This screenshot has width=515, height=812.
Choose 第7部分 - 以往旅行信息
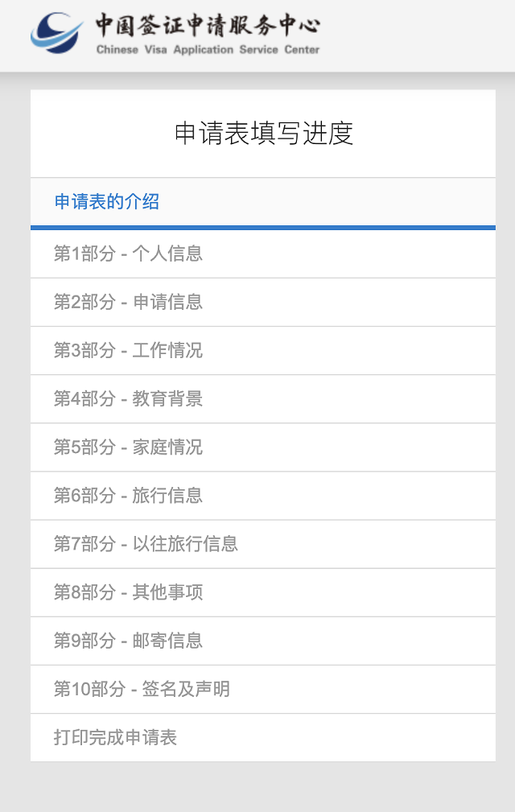146,544
